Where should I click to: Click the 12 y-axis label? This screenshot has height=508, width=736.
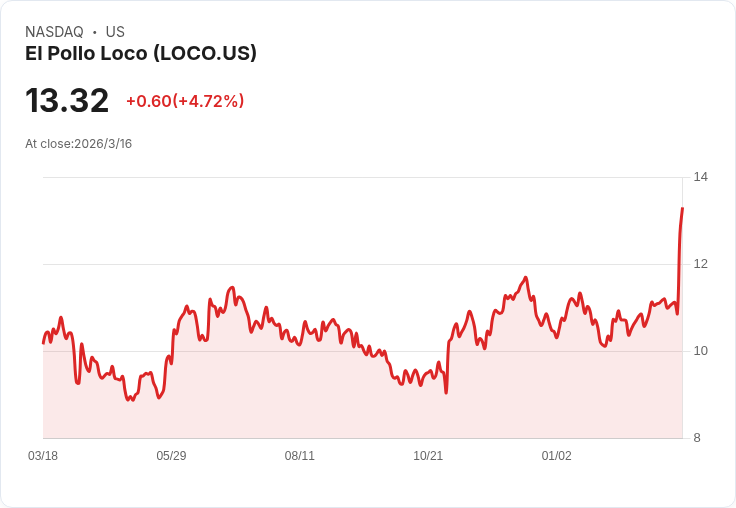tap(701, 264)
